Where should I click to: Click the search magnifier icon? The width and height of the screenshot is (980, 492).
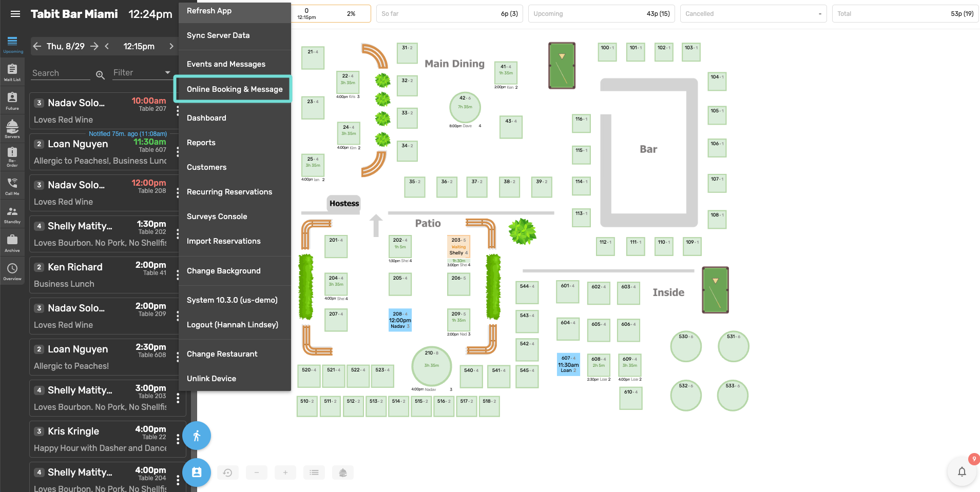click(x=100, y=75)
